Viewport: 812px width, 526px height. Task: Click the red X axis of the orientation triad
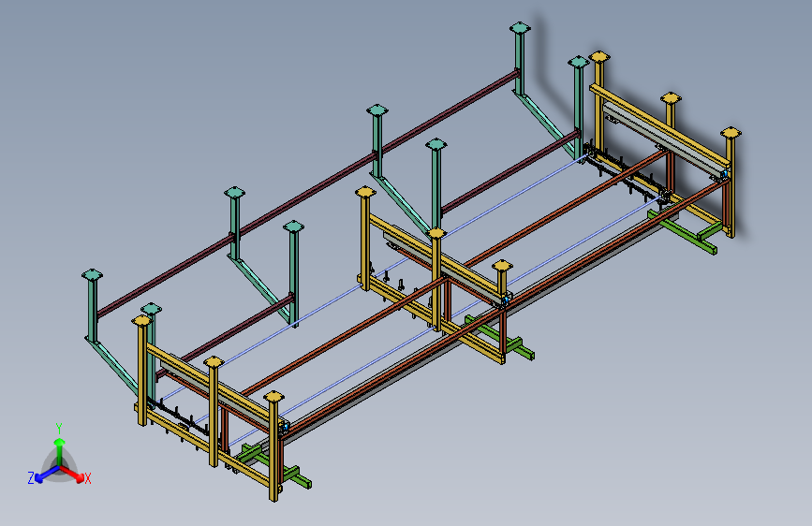[x=72, y=474]
